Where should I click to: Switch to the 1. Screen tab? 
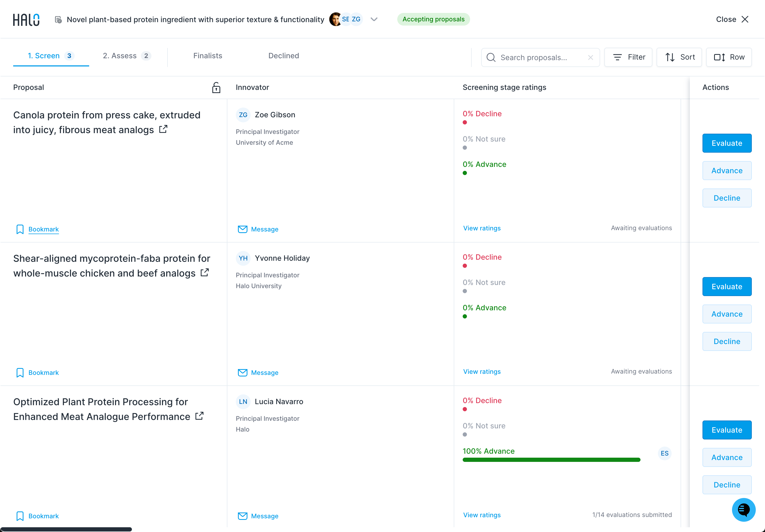tap(51, 56)
